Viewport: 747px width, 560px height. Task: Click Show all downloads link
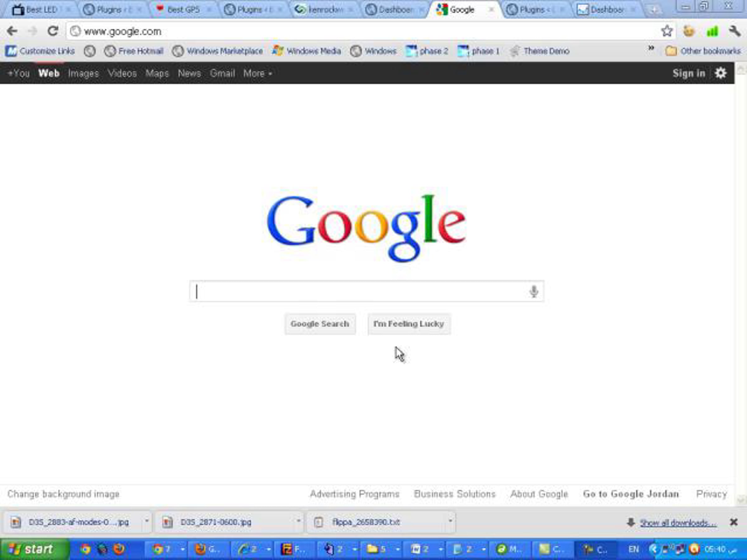tap(678, 523)
